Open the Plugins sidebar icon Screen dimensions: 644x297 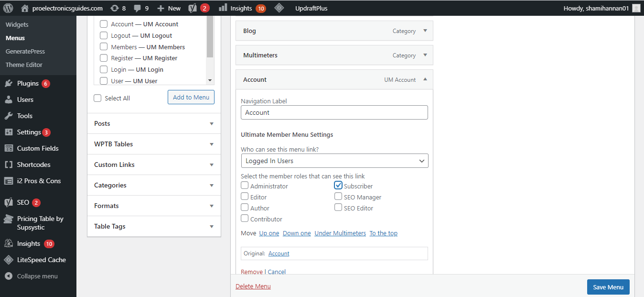click(x=9, y=83)
